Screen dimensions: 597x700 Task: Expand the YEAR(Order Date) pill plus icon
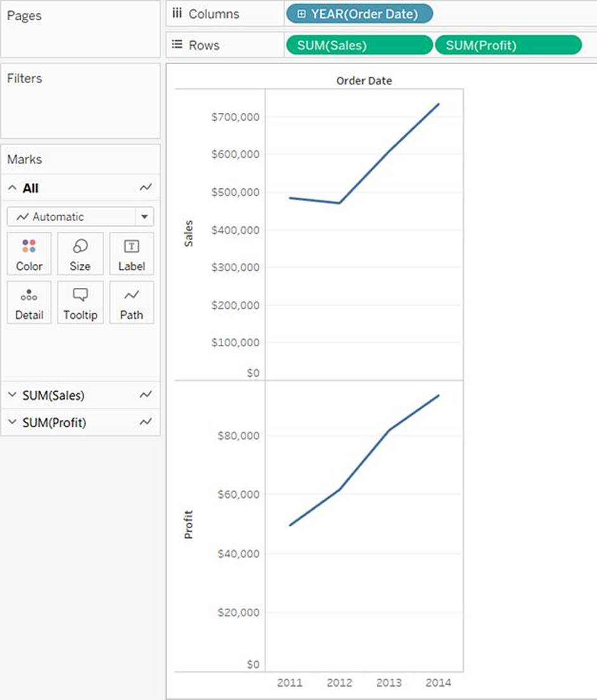point(301,14)
